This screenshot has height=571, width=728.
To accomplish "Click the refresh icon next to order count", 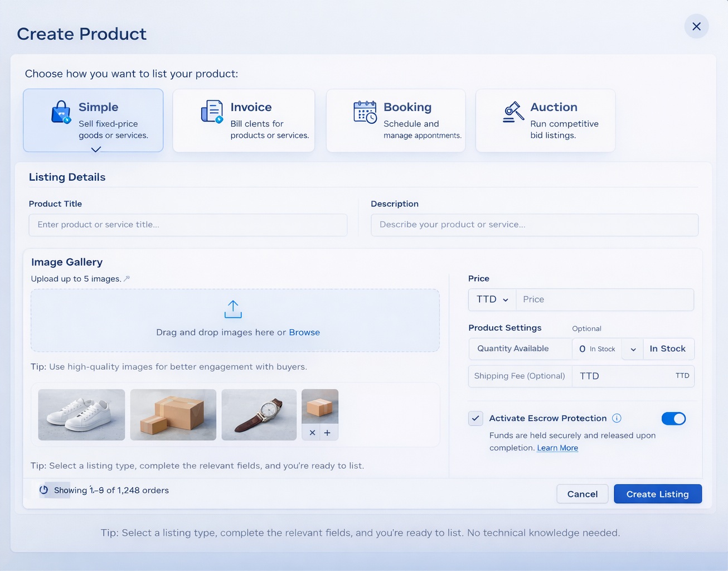I will (44, 490).
